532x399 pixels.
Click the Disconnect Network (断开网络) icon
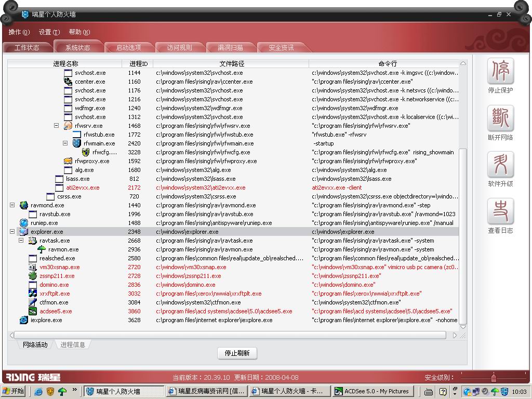(x=500, y=118)
